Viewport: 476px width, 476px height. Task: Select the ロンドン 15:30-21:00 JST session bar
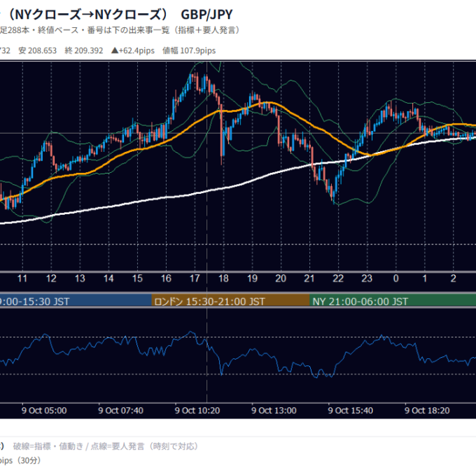230,301
